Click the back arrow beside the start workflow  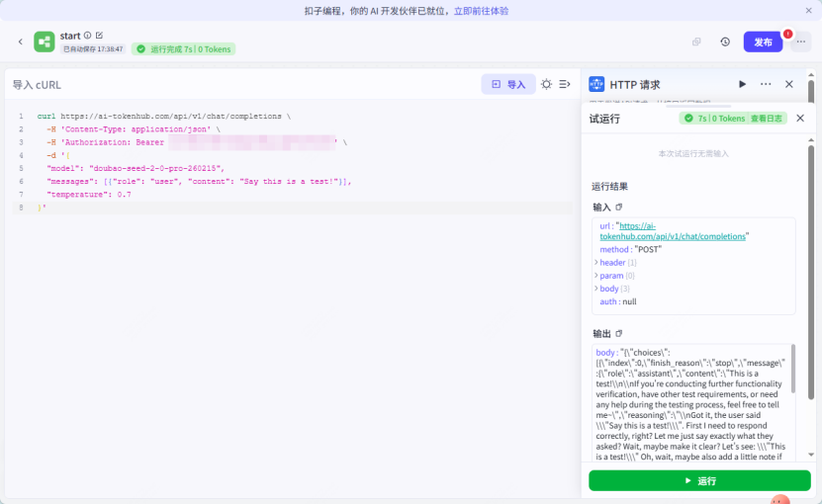click(21, 42)
